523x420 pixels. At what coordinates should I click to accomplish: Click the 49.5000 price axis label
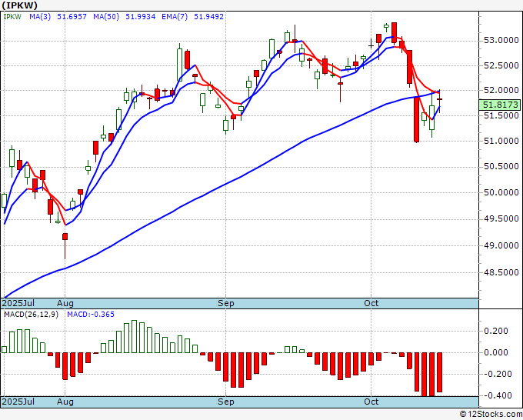(x=501, y=218)
